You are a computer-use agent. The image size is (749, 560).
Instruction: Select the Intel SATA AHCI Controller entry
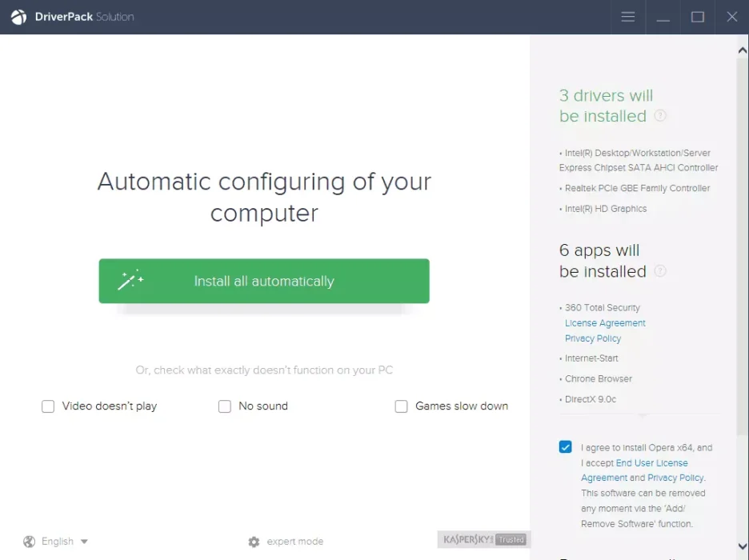[x=639, y=161]
